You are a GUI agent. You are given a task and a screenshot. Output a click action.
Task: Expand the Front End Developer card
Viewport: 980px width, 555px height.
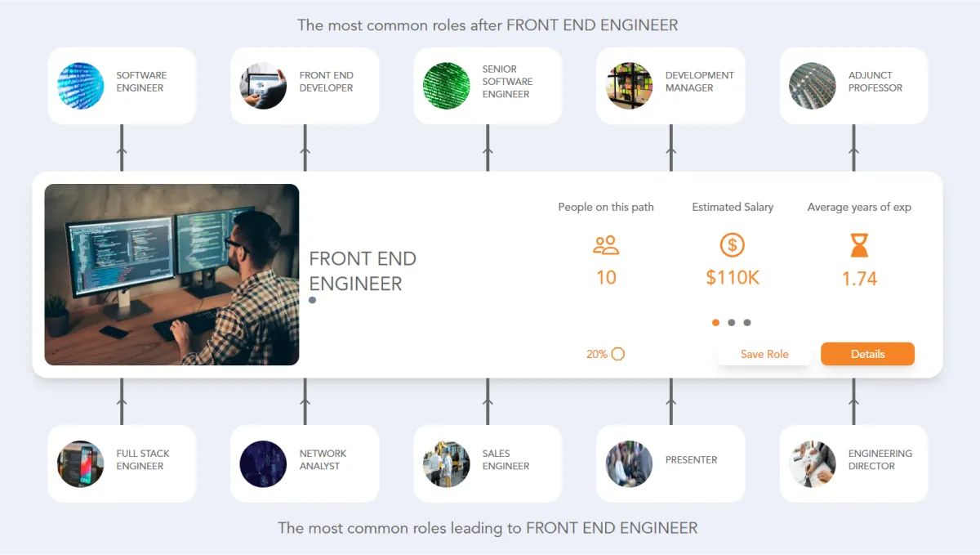(304, 85)
